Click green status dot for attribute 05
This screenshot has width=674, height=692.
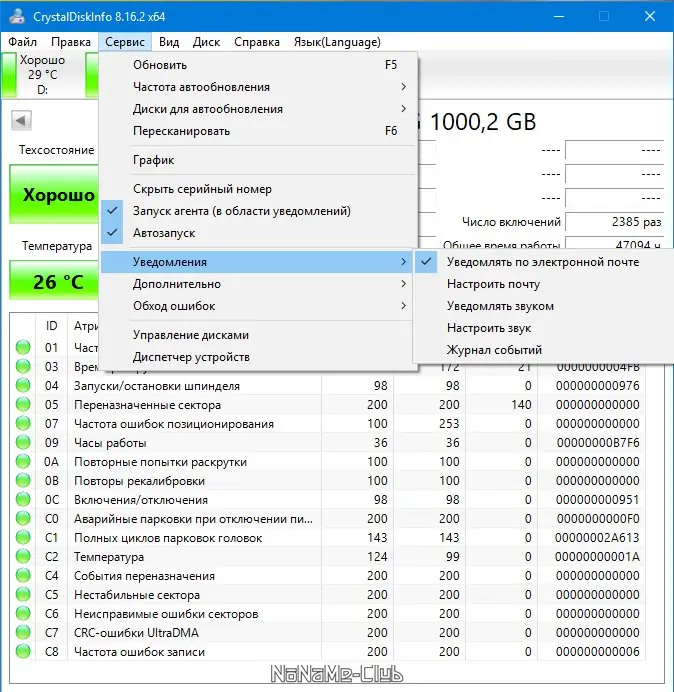click(23, 404)
